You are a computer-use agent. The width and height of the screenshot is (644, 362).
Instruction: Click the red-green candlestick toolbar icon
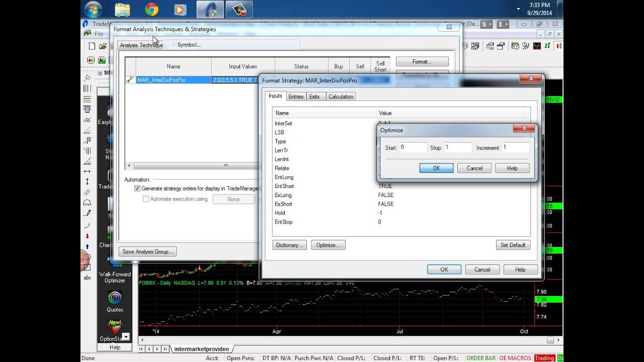coord(558,46)
